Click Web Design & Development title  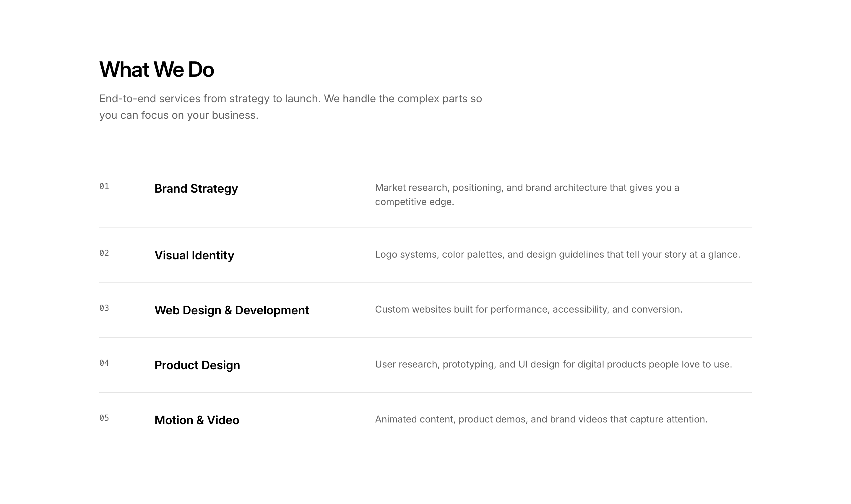click(x=232, y=310)
